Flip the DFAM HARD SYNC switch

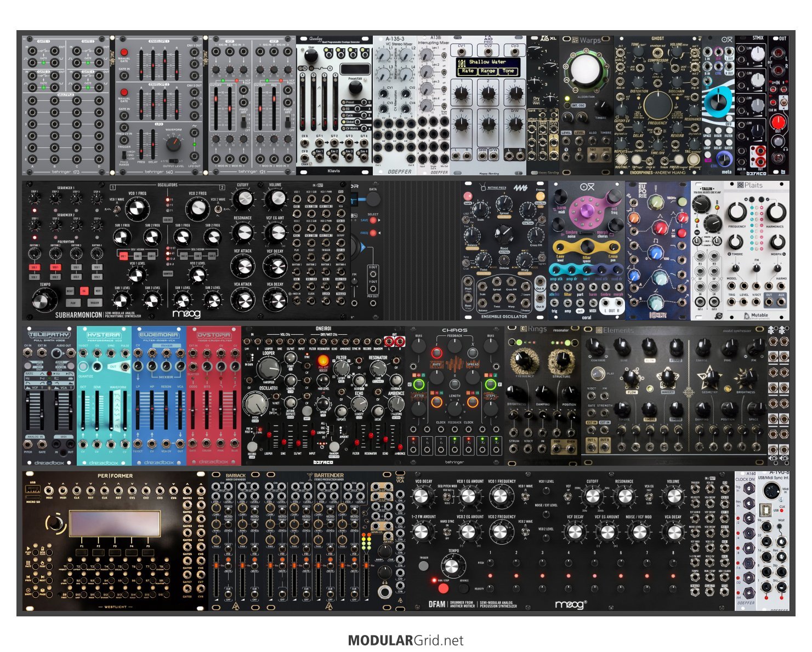tap(447, 531)
